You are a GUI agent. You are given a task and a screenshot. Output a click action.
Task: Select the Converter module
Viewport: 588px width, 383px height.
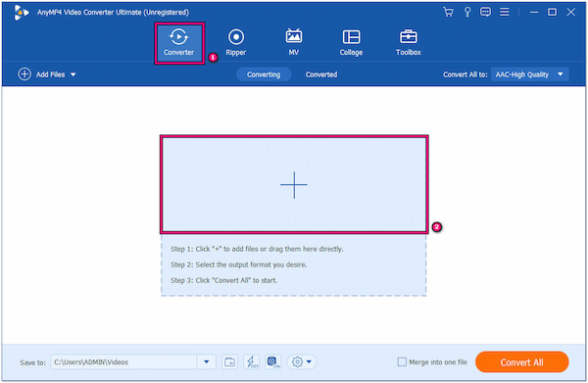click(x=179, y=43)
